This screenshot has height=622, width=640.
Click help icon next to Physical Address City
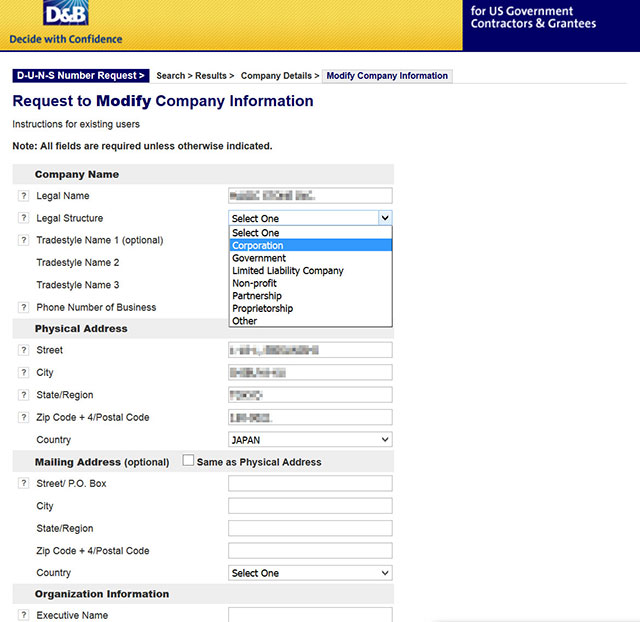pyautogui.click(x=24, y=372)
